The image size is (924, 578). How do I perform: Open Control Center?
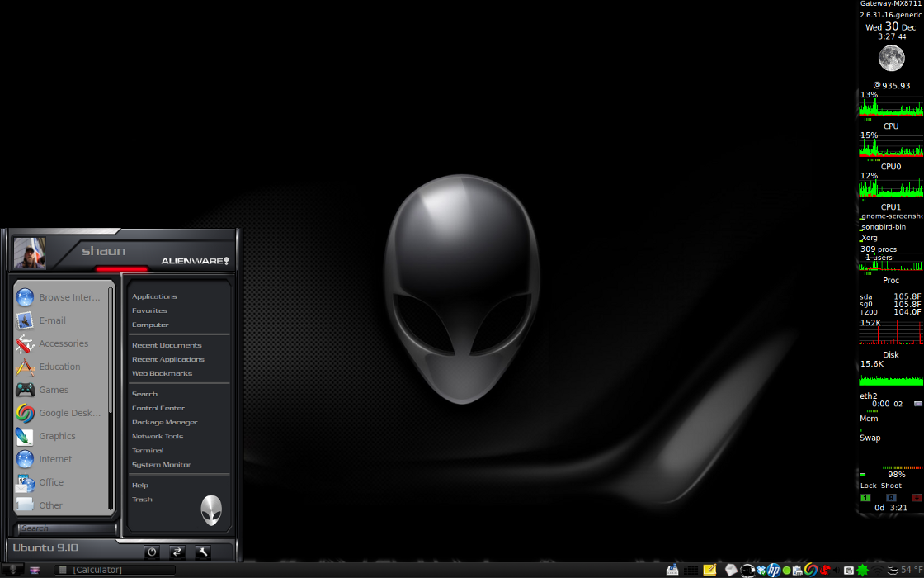[x=158, y=408]
